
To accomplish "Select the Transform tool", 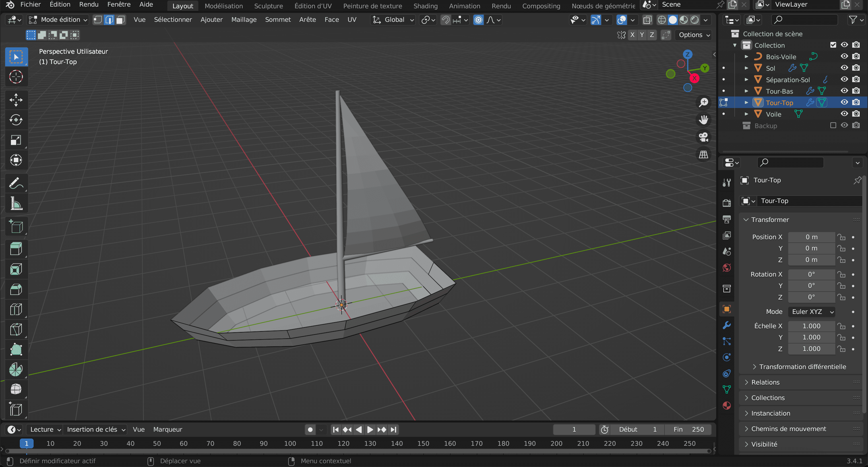I will [x=16, y=161].
